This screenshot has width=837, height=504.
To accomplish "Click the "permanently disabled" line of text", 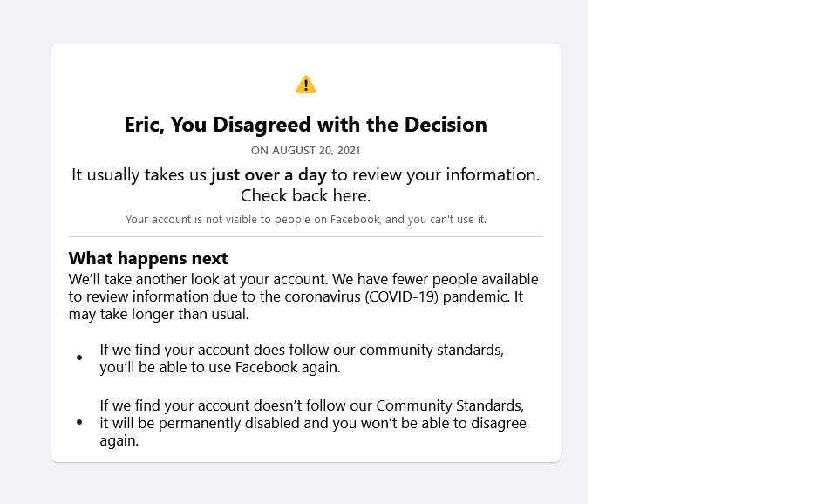I will click(x=313, y=423).
